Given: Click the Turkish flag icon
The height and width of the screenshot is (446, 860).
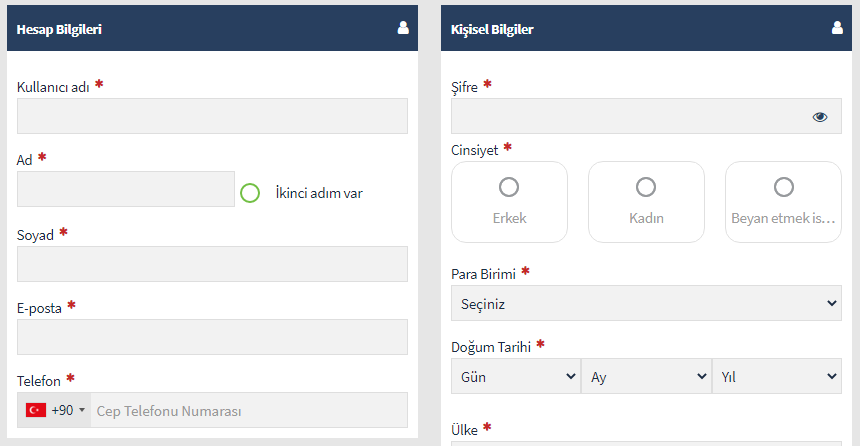Looking at the screenshot, I should tap(36, 410).
